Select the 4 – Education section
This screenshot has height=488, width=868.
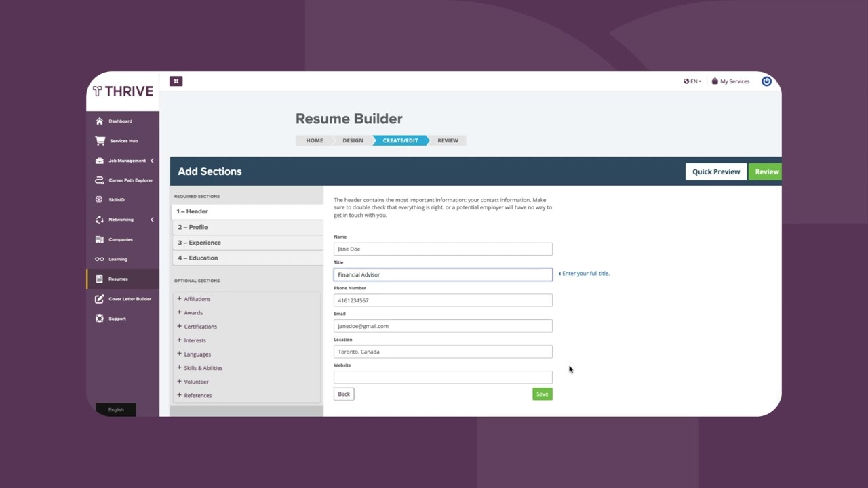[248, 258]
